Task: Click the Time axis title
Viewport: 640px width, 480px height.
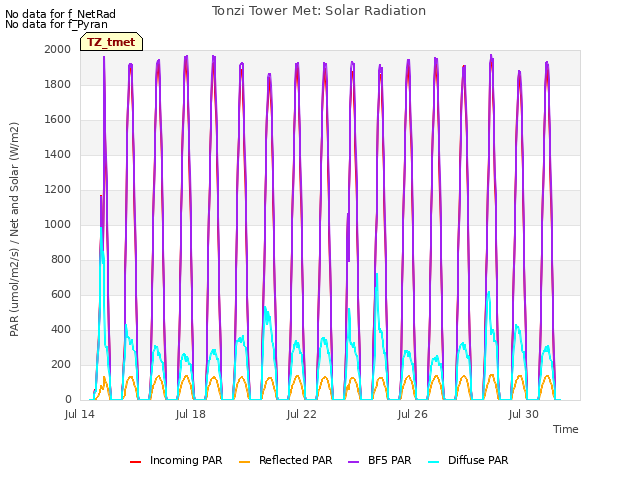Action: 566,429
